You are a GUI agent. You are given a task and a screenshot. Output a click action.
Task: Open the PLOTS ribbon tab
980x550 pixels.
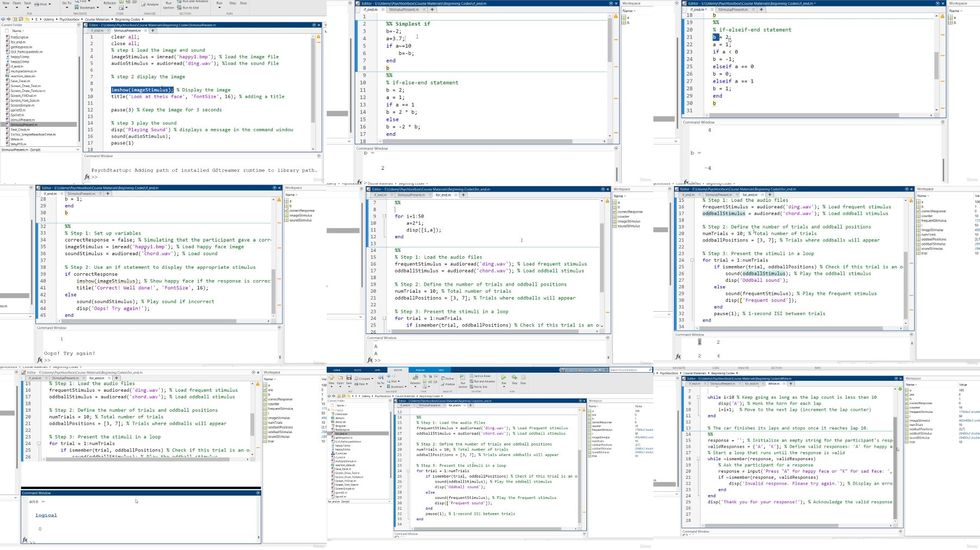pyautogui.click(x=358, y=370)
